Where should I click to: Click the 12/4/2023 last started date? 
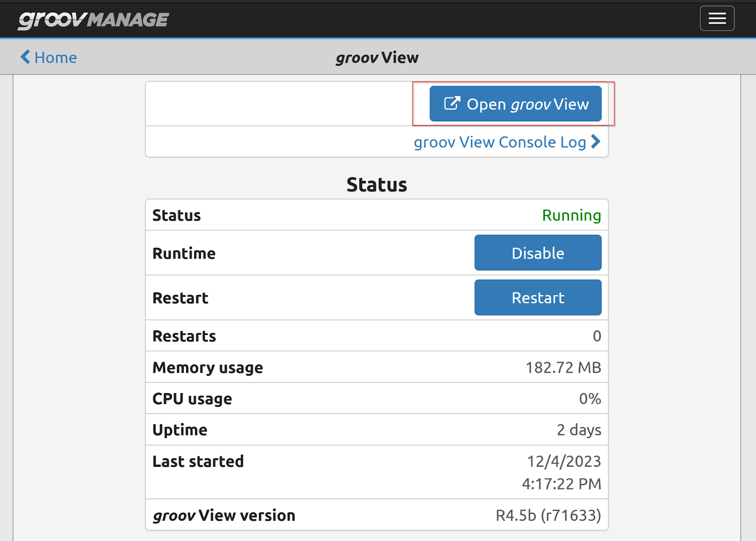pyautogui.click(x=564, y=461)
